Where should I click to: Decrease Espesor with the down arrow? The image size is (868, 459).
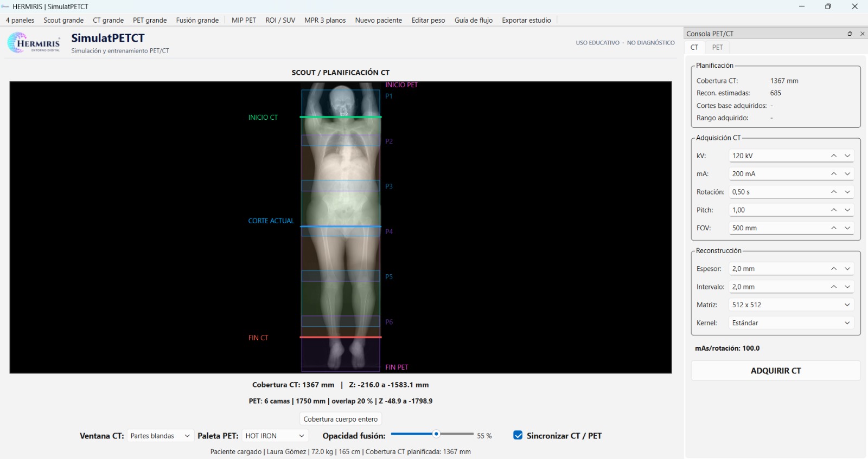pyautogui.click(x=847, y=269)
